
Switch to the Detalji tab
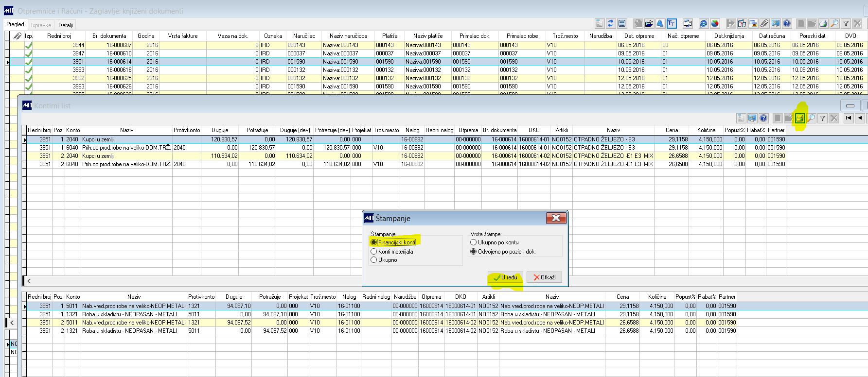[65, 25]
